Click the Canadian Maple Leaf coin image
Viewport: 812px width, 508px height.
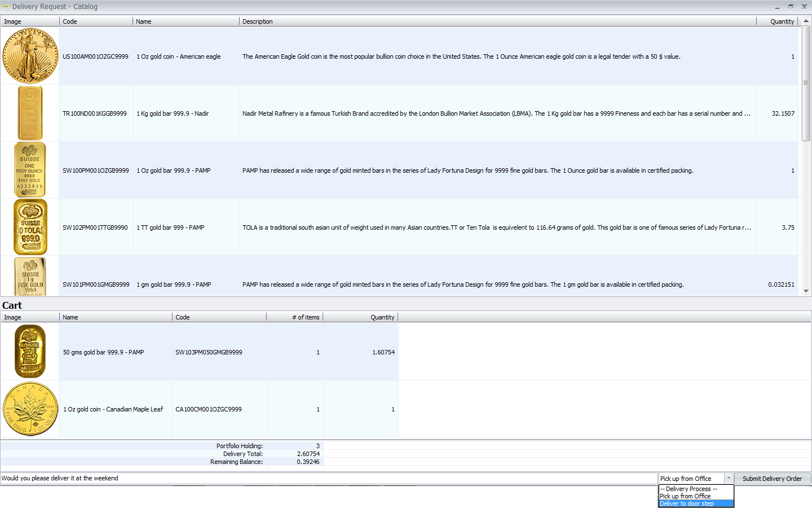(30, 409)
